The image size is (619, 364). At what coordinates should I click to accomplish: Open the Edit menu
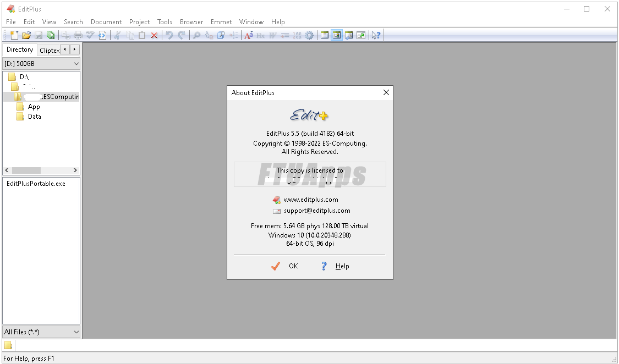pyautogui.click(x=29, y=21)
